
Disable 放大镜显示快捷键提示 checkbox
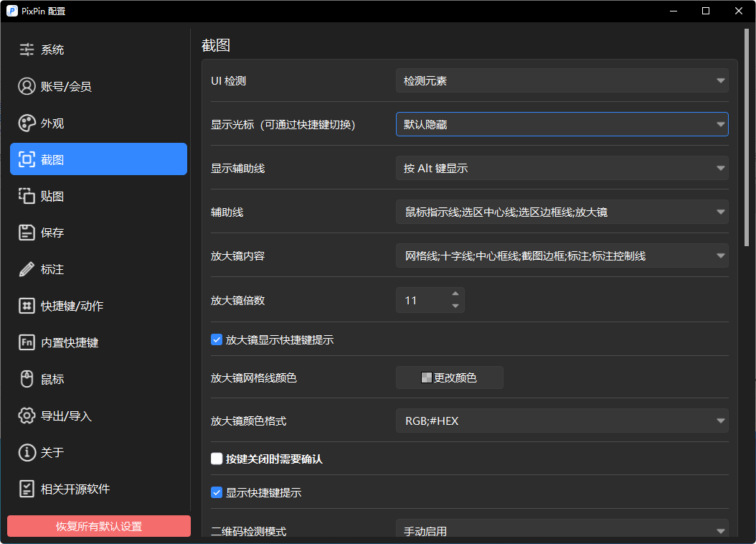[216, 339]
